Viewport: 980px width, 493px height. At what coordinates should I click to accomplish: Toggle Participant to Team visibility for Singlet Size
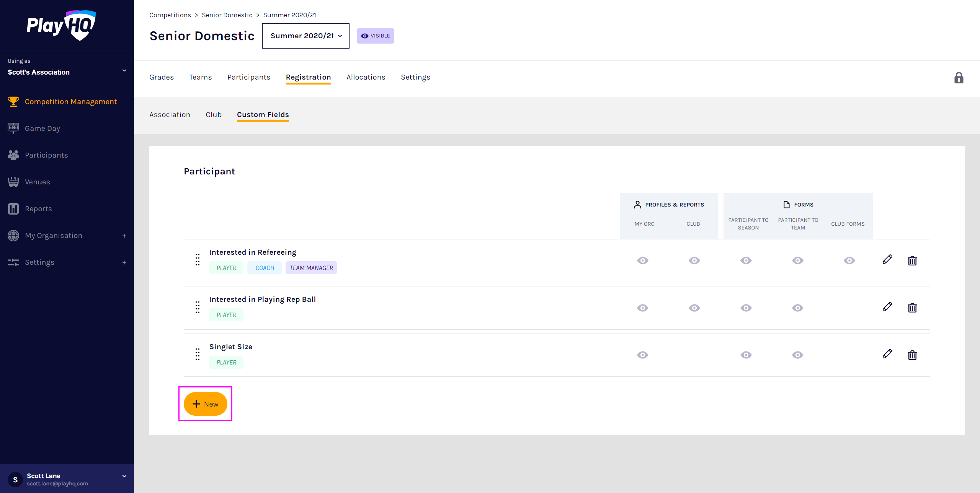(x=797, y=355)
